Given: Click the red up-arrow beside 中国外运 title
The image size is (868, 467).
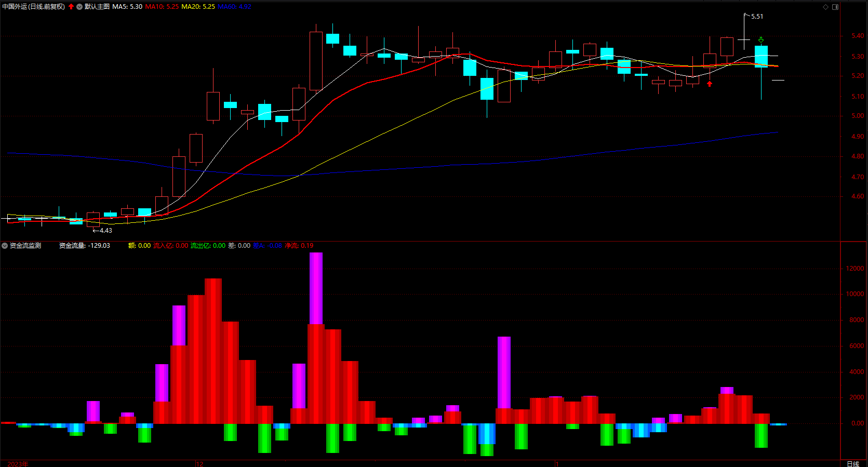Looking at the screenshot, I should coord(71,7).
